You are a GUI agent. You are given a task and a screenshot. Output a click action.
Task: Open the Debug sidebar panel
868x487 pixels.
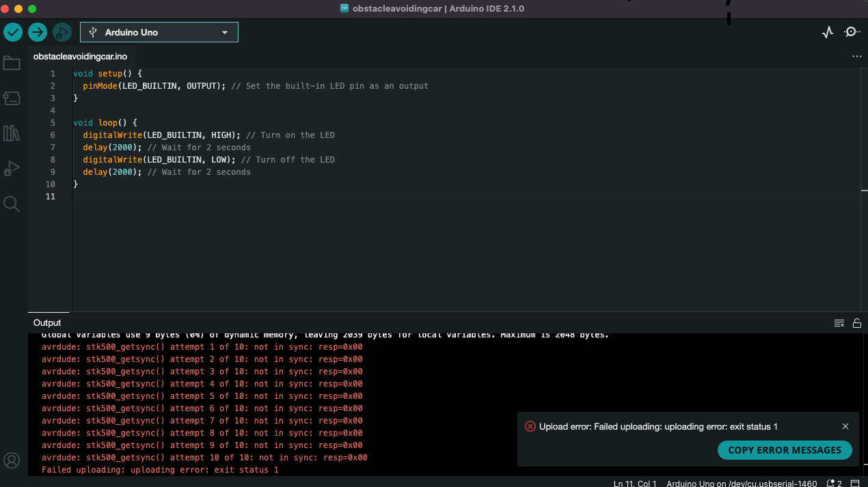coord(12,167)
